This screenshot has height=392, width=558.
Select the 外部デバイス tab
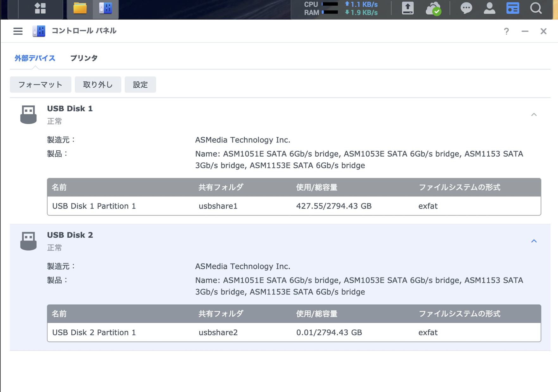pos(35,58)
